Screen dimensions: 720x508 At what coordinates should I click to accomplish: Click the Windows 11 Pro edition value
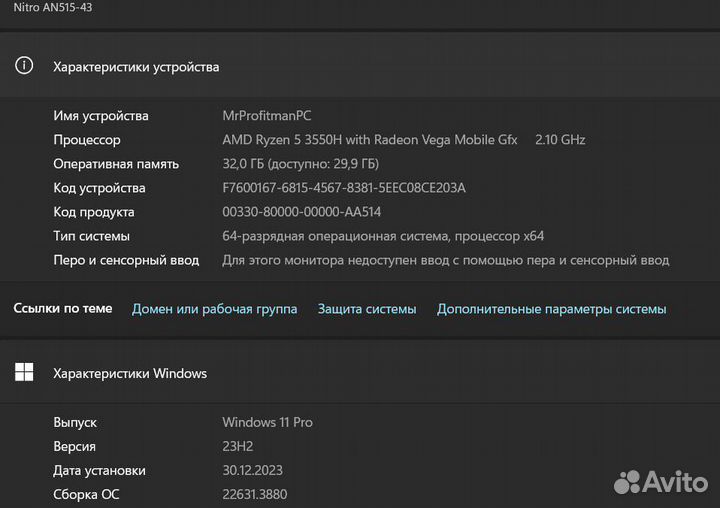tap(268, 422)
